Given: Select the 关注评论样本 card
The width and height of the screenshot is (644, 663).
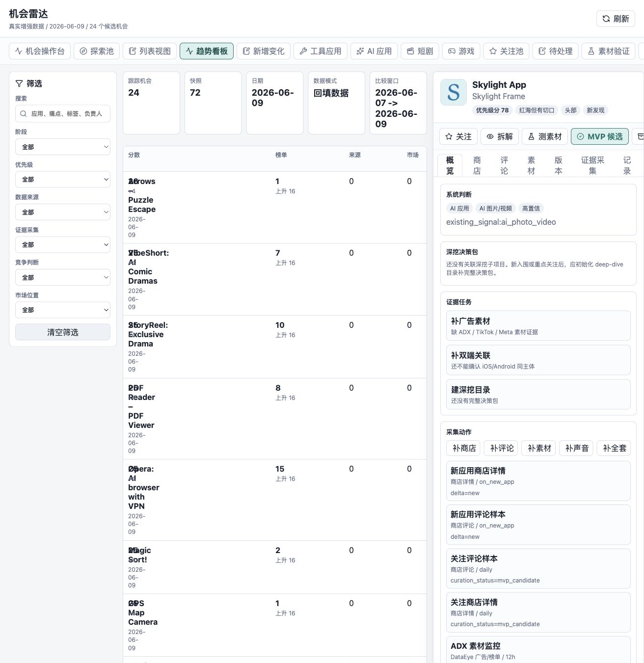Looking at the screenshot, I should coord(538,569).
